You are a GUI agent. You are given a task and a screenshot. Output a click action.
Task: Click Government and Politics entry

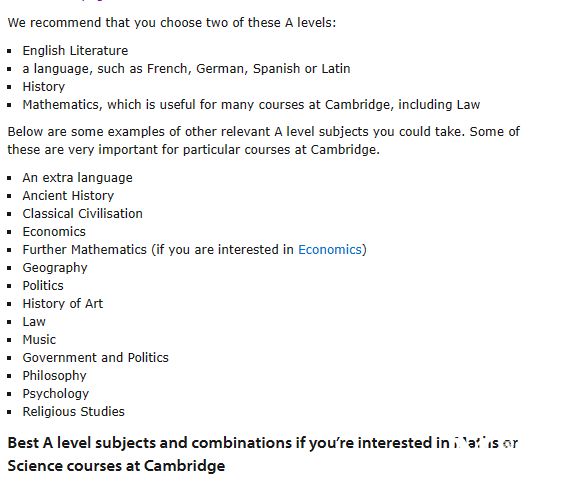point(96,357)
